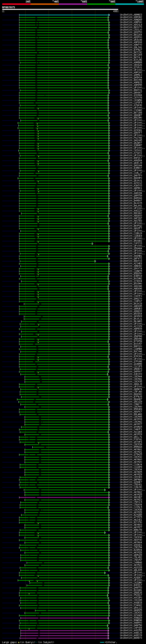Select hit label UniRef100_C1G4P8
The height and width of the screenshot is (644, 146).
[131, 467]
